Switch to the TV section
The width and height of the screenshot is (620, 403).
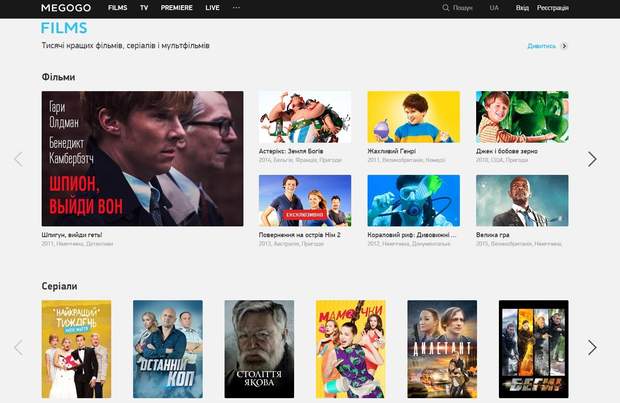coord(144,7)
